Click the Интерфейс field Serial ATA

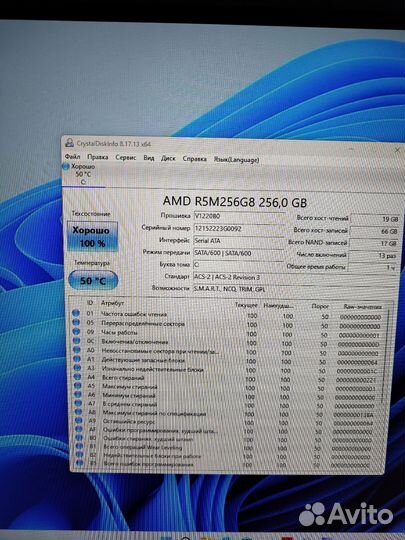coord(238,241)
